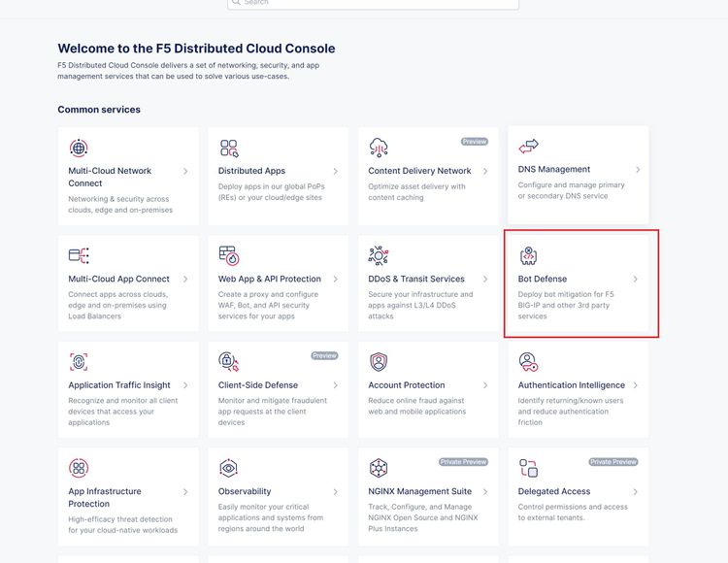Click the DDoS & Transit Services icon
728x563 pixels.
(379, 255)
